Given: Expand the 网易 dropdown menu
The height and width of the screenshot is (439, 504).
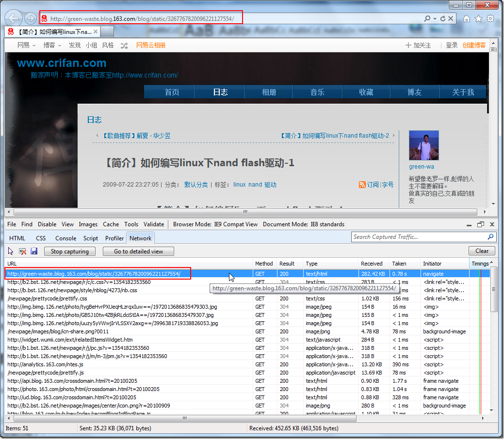Looking at the screenshot, I should tap(26, 45).
